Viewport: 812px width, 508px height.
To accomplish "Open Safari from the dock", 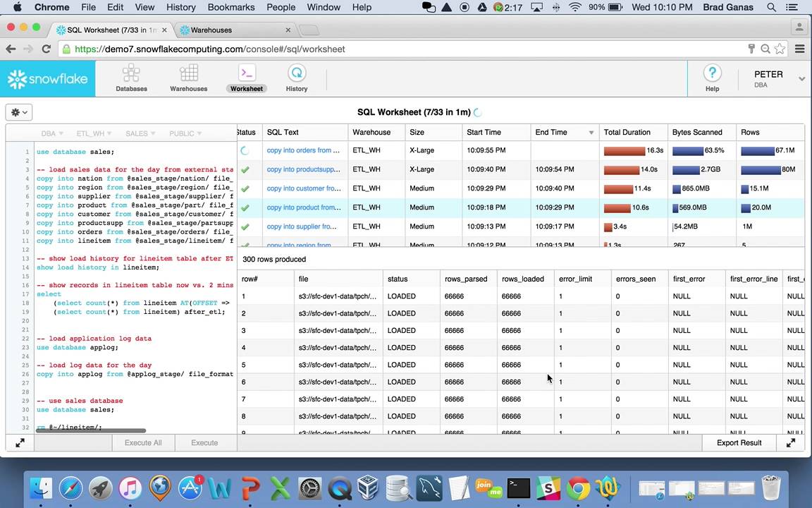I will pyautogui.click(x=70, y=488).
